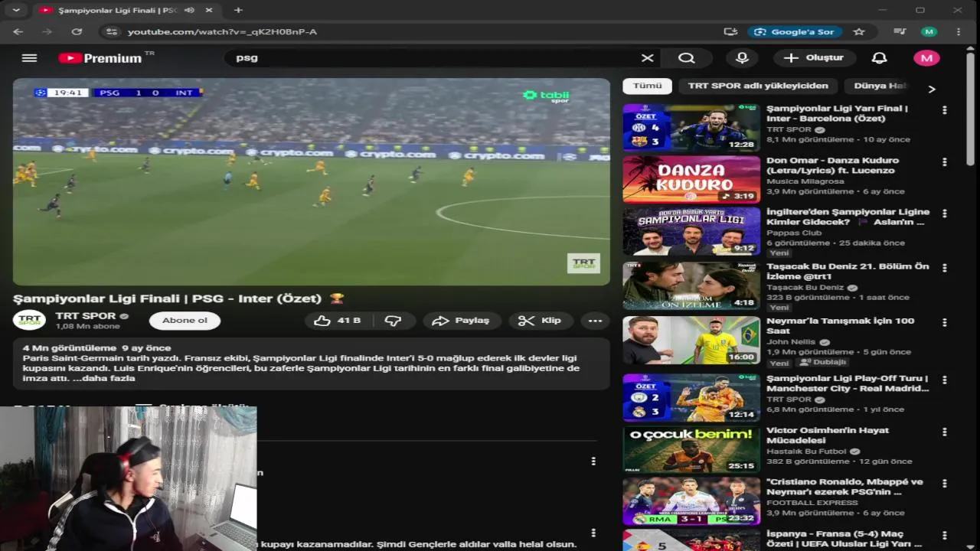
Task: Dislike the video with thumbs down
Action: (393, 321)
